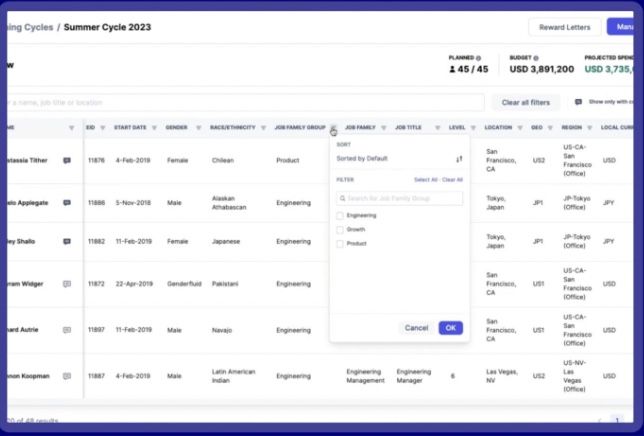Click EID 11876 cell
Screen dimensions: 644x436
96,161
